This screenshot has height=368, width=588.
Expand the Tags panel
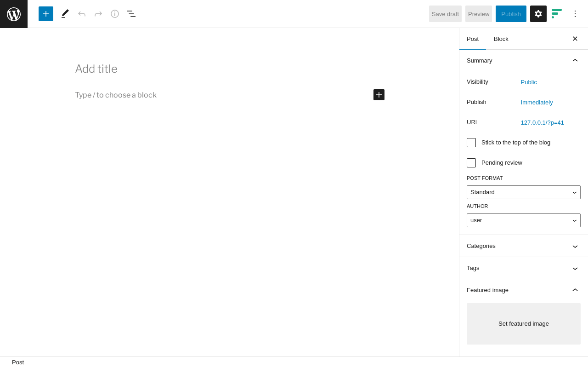coord(524,268)
